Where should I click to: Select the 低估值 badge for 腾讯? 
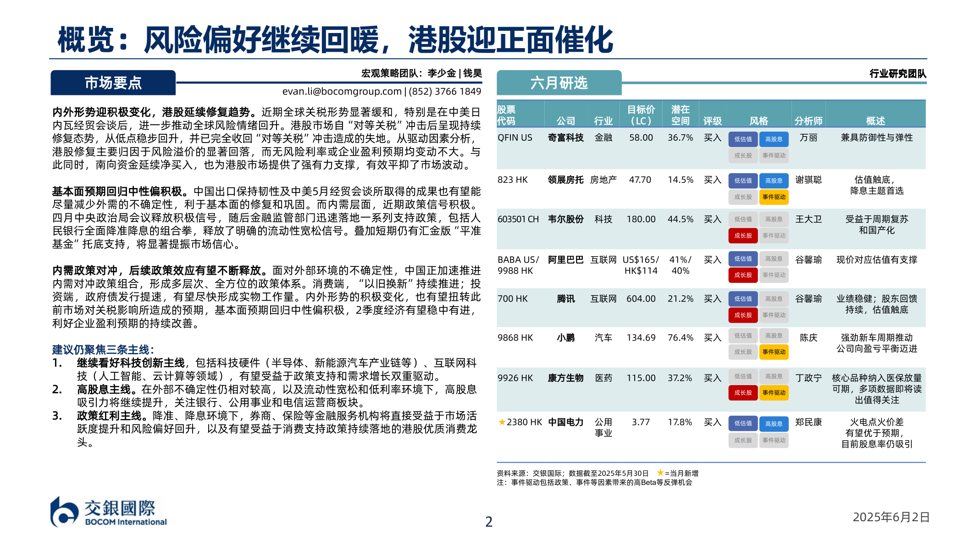(743, 299)
